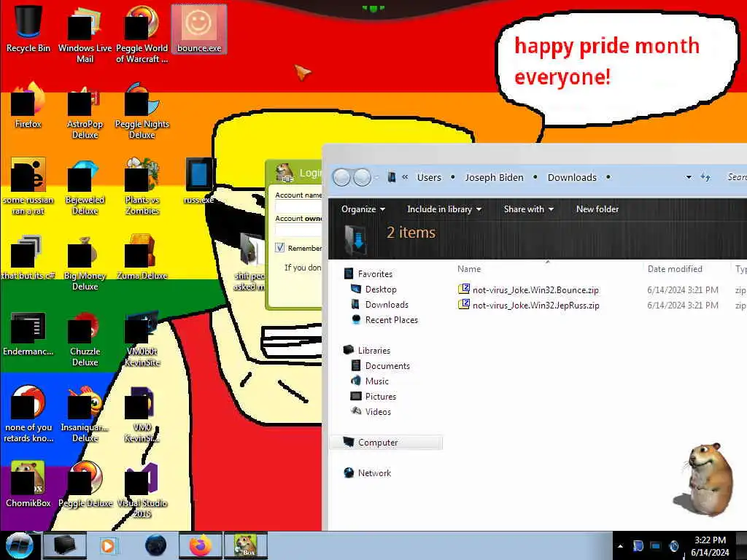Select the russ.exe desktop icon
747x560 pixels.
coord(199,181)
